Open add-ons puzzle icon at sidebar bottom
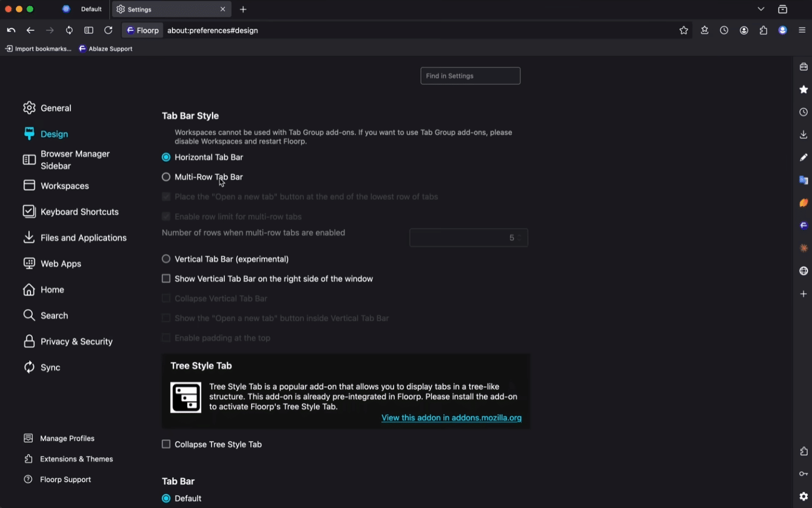This screenshot has width=812, height=508. click(804, 451)
